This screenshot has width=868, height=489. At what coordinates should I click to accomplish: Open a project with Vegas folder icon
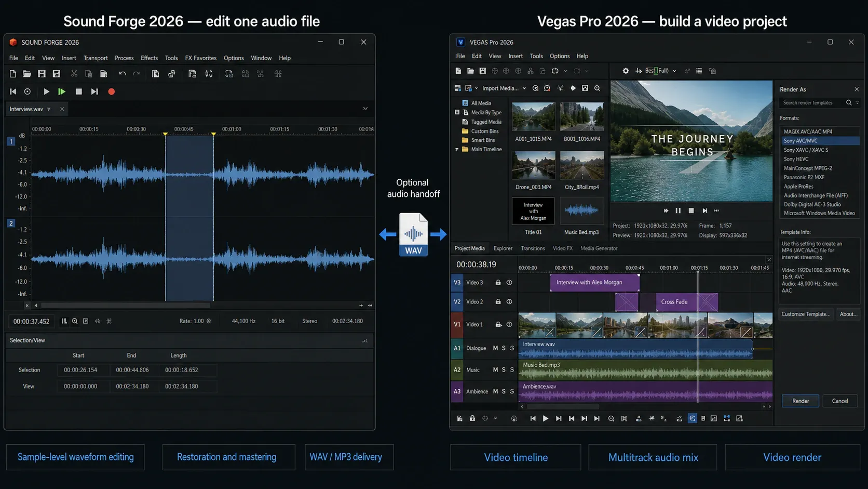pyautogui.click(x=470, y=71)
